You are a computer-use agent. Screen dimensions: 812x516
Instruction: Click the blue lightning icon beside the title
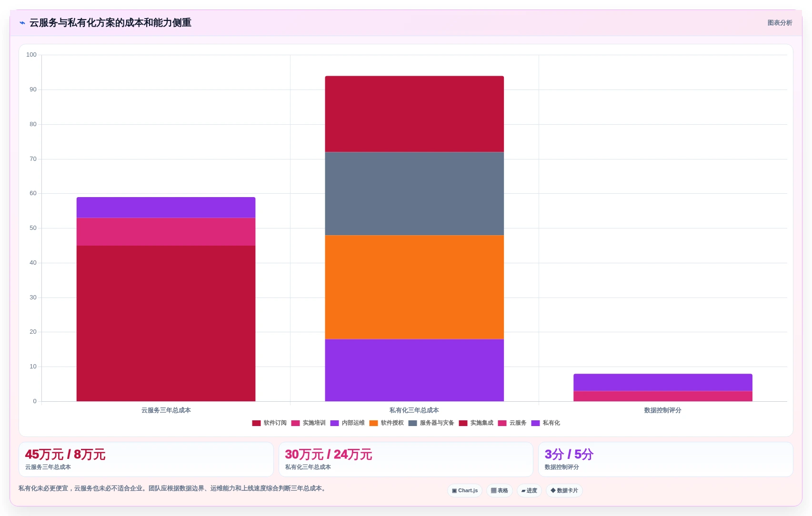pos(22,23)
